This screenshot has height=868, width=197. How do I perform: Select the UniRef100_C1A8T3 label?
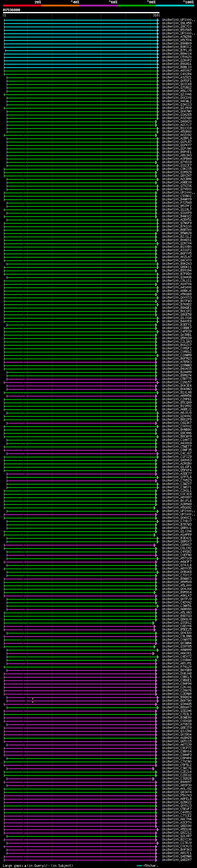point(177,440)
